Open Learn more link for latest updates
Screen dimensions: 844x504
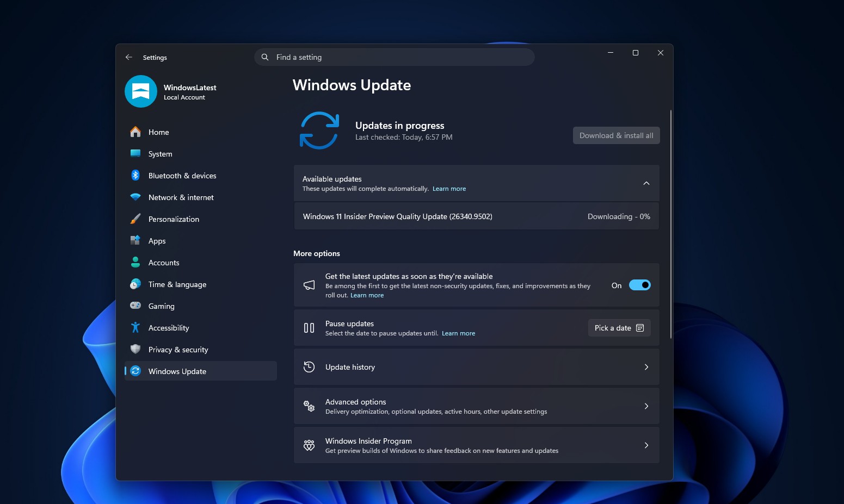(367, 295)
